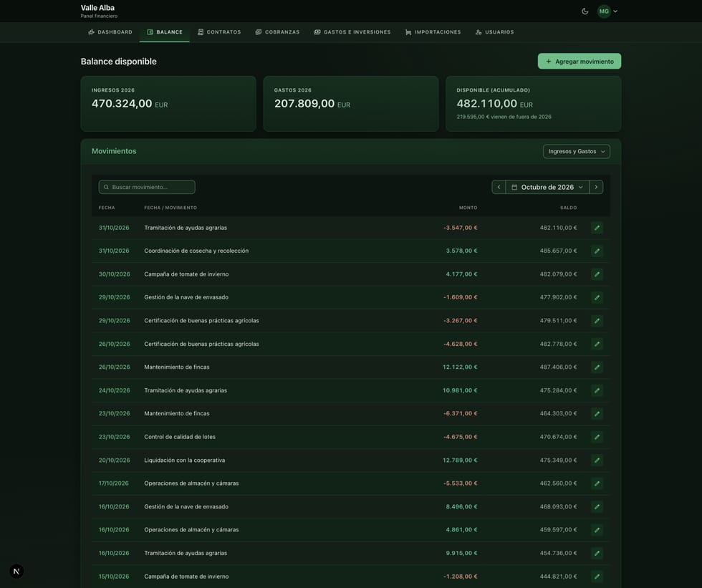Go to Contratos tab
This screenshot has width=702, height=588.
pyautogui.click(x=219, y=32)
